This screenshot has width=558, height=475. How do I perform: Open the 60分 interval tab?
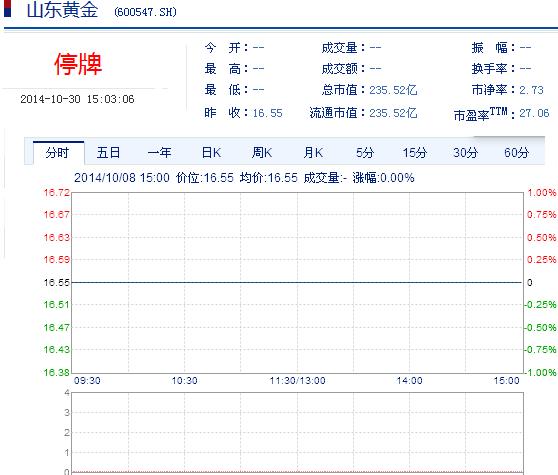click(x=516, y=153)
